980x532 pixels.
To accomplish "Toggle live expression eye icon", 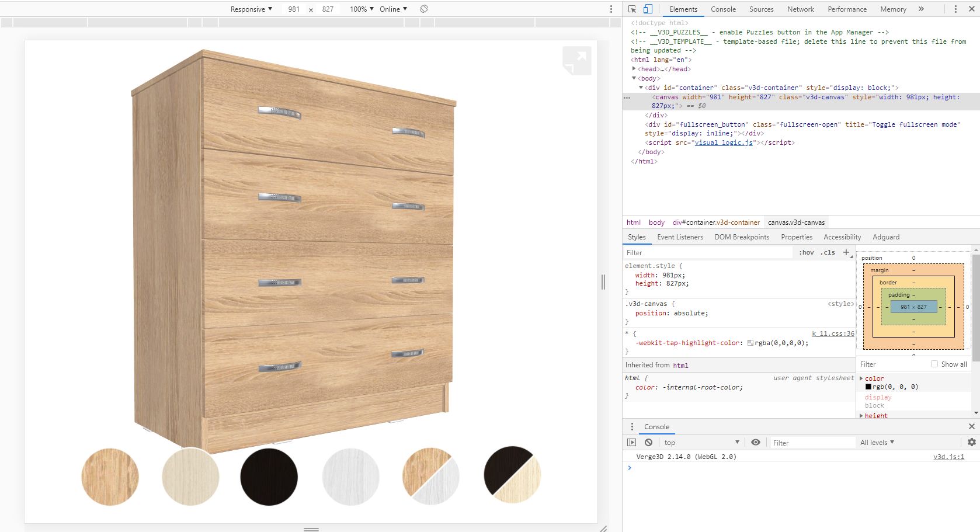I will tap(756, 443).
